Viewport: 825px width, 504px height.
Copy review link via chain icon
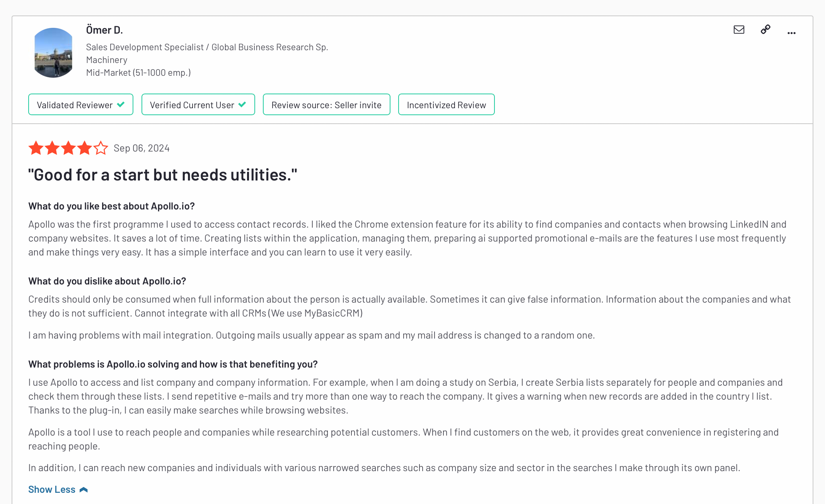click(x=765, y=29)
